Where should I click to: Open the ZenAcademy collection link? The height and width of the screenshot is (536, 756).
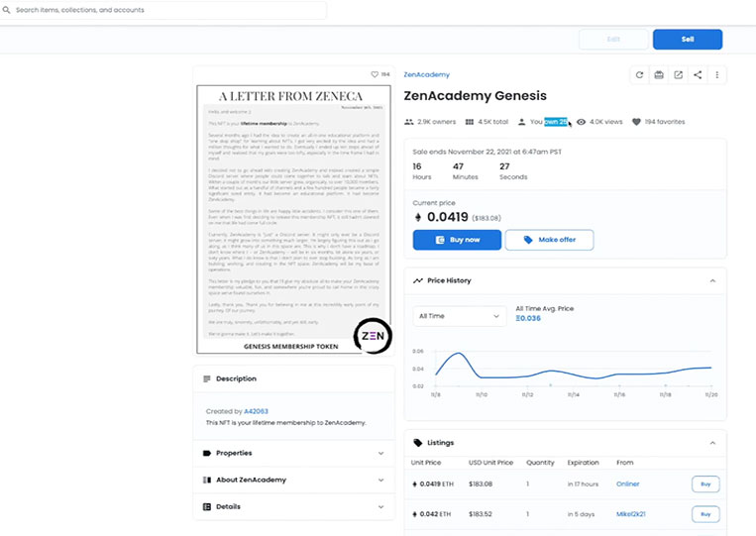point(427,74)
